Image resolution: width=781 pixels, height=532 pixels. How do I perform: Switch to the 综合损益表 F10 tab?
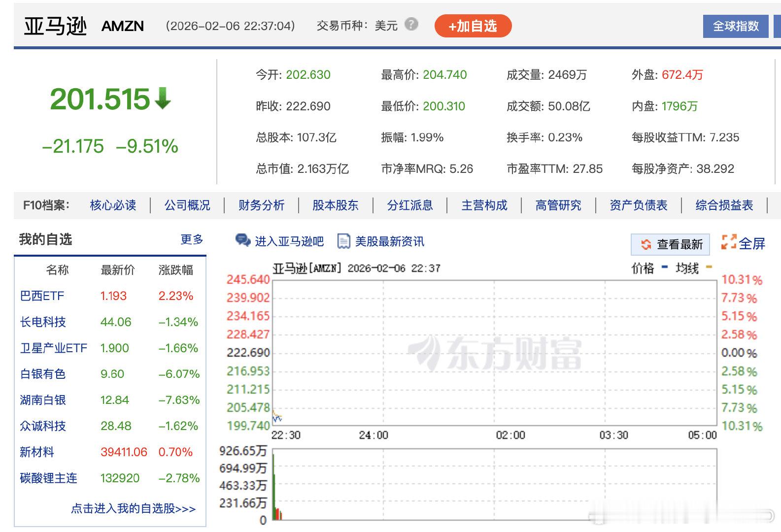724,205
